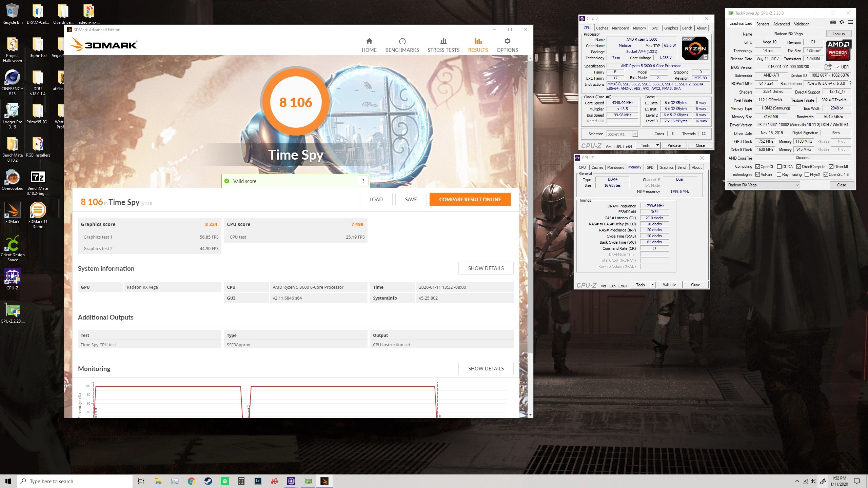The image size is (868, 488).
Task: Open Google Chrome from the taskbar
Action: 191,481
